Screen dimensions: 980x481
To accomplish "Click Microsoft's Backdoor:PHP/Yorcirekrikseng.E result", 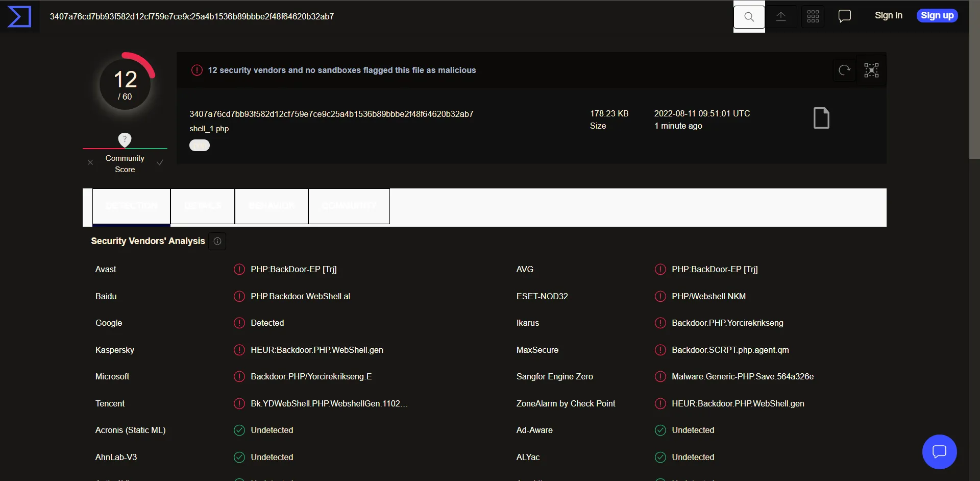I will 311,376.
